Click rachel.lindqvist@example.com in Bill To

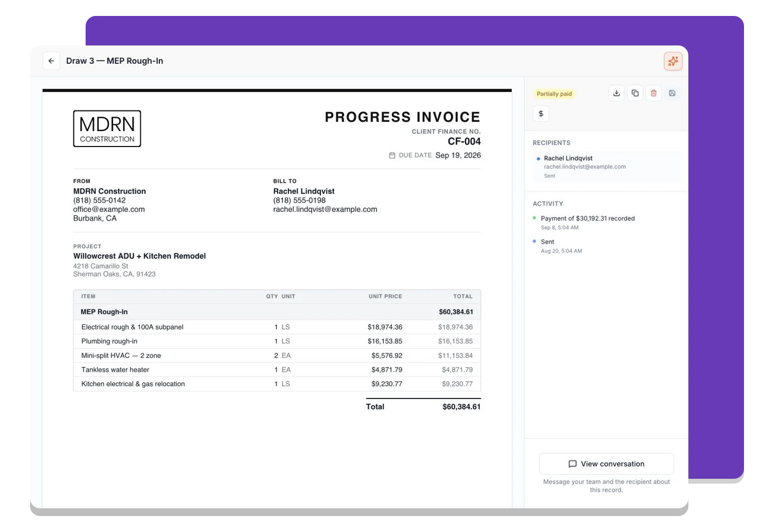coord(325,209)
